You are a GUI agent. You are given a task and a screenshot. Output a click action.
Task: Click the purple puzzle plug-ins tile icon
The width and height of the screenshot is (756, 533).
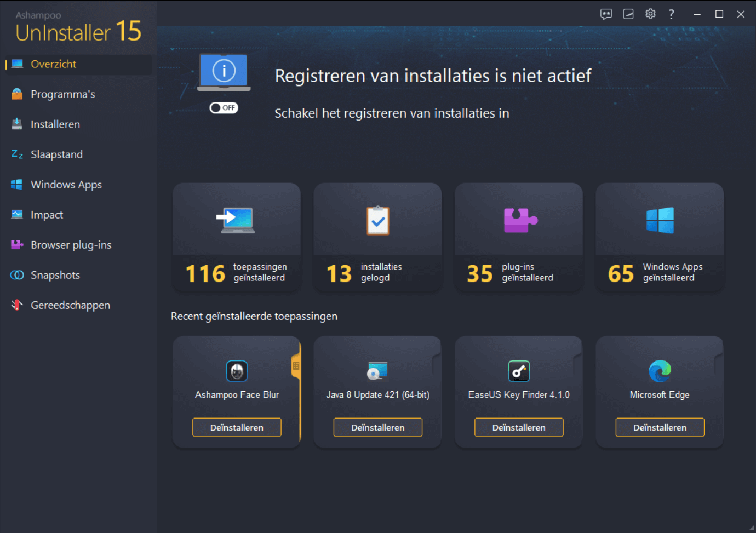click(x=520, y=220)
